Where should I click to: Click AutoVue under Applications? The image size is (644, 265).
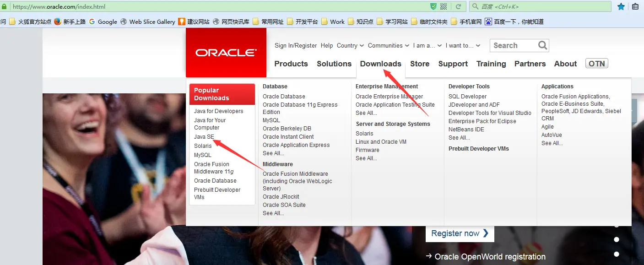(552, 135)
